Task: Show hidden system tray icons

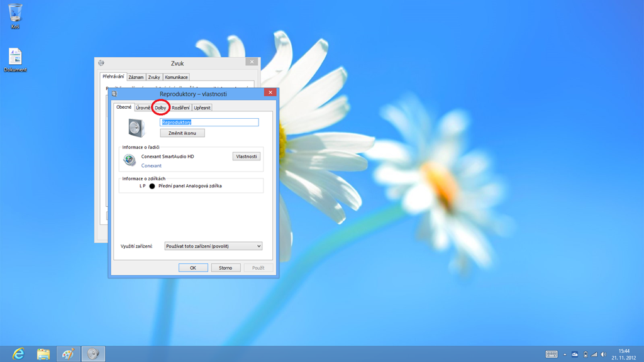Action: (x=564, y=354)
